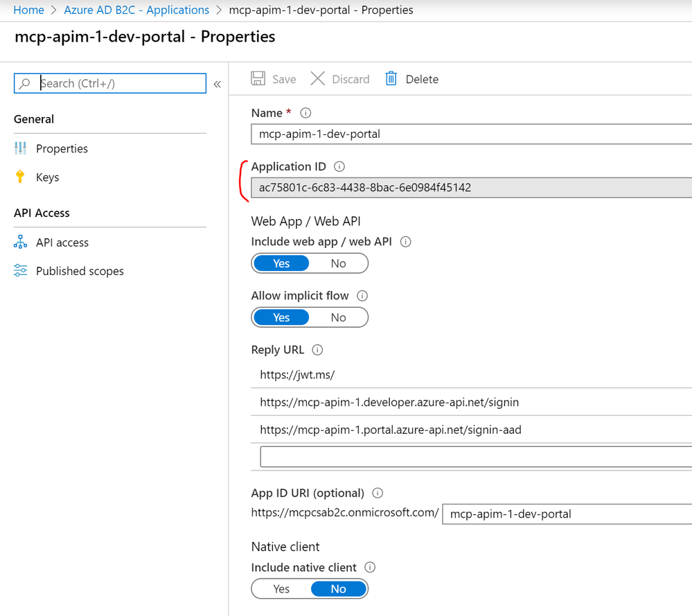692x616 pixels.
Task: Click the Delete trash can icon
Action: [391, 78]
